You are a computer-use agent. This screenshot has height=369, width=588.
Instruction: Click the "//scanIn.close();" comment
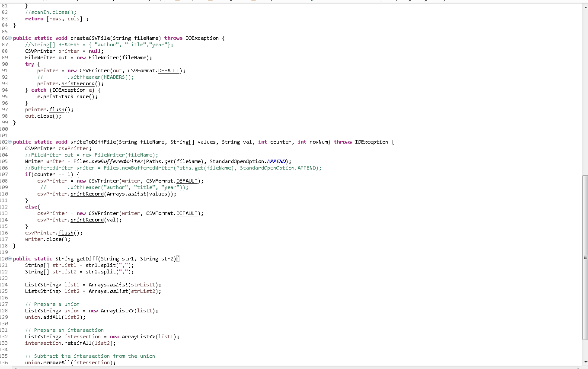pyautogui.click(x=51, y=12)
